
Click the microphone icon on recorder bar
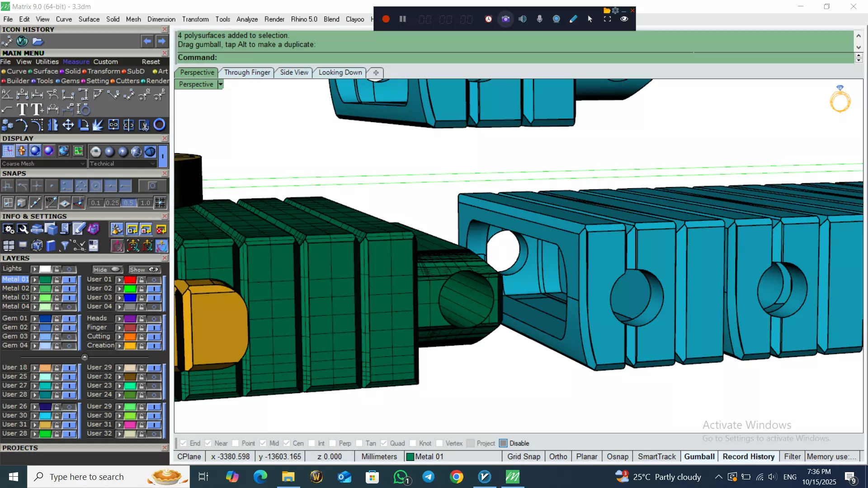click(x=539, y=19)
